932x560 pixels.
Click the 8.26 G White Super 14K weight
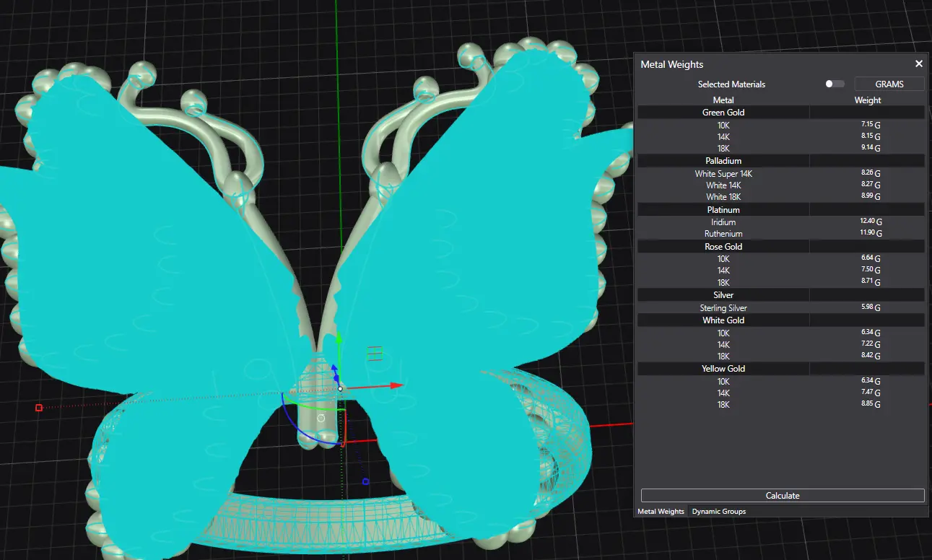(871, 173)
